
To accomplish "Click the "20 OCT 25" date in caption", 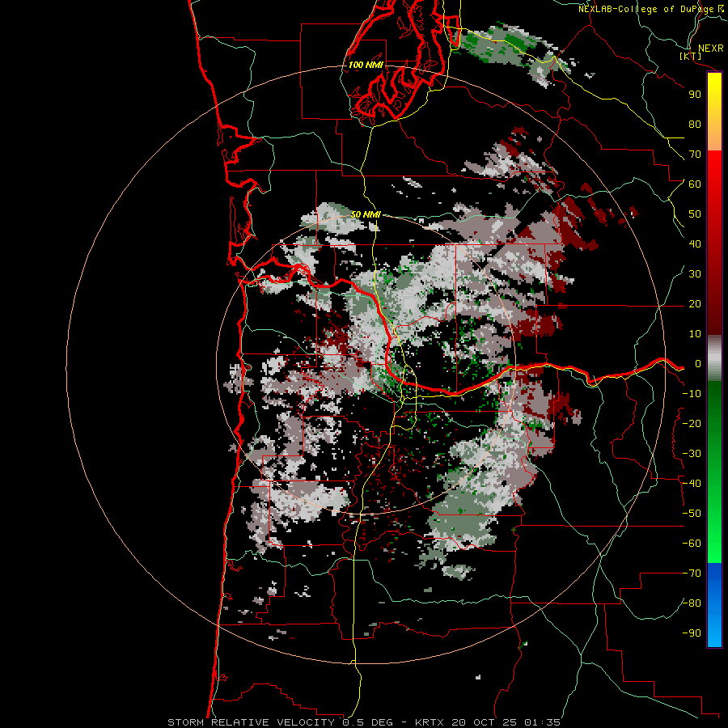I will (485, 722).
